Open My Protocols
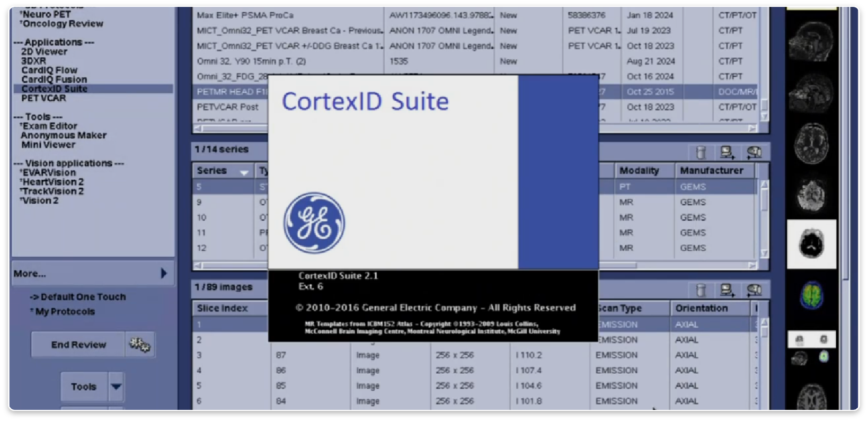 pos(63,312)
